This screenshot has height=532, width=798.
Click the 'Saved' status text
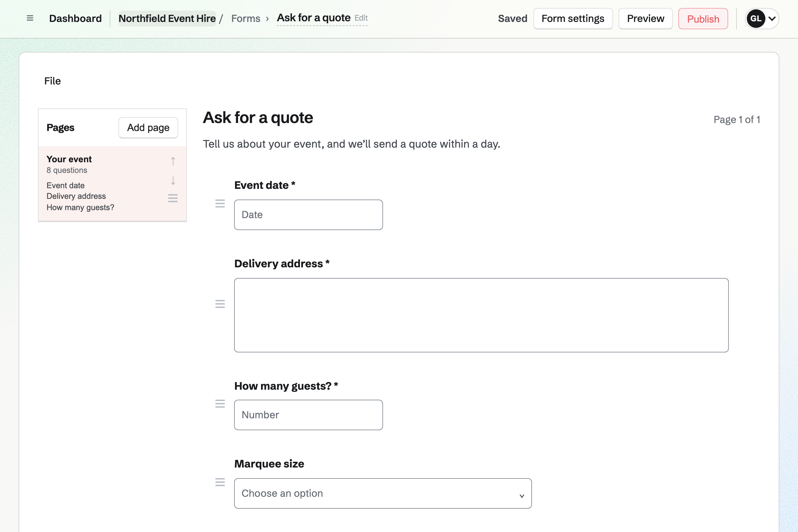tap(512, 18)
